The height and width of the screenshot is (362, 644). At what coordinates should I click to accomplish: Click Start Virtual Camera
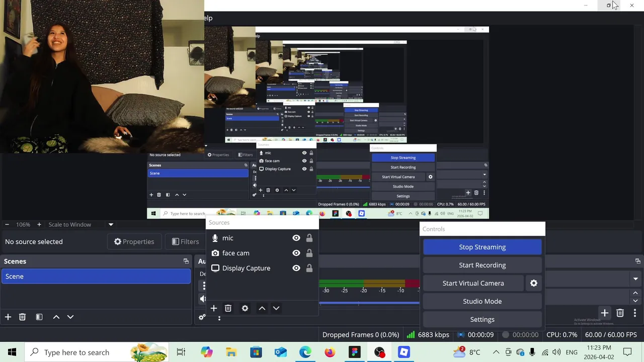pyautogui.click(x=473, y=283)
